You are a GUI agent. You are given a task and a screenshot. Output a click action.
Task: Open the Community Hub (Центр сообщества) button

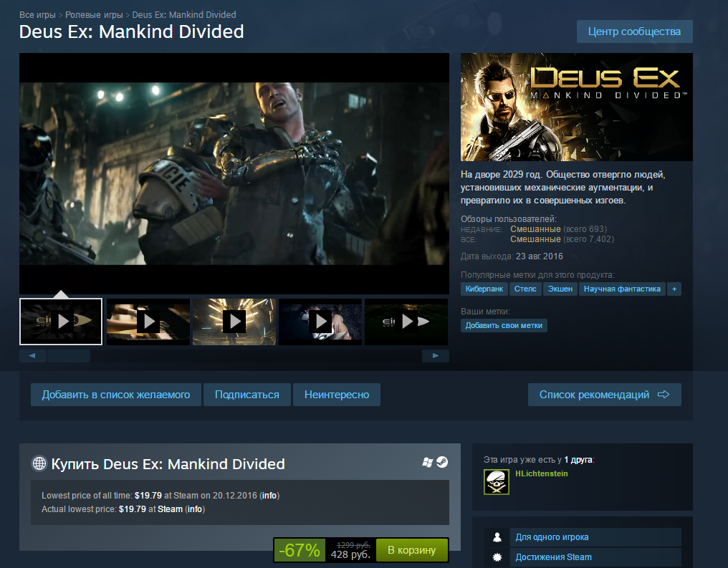[634, 32]
